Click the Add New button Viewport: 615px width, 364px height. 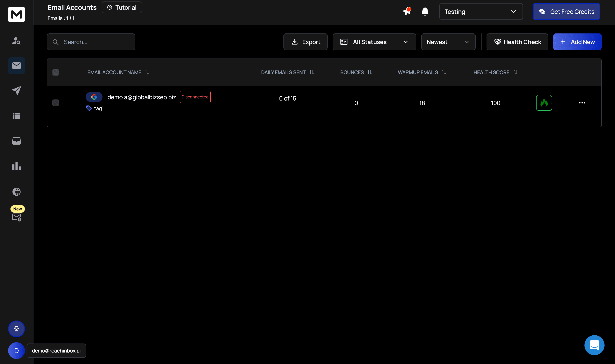577,42
